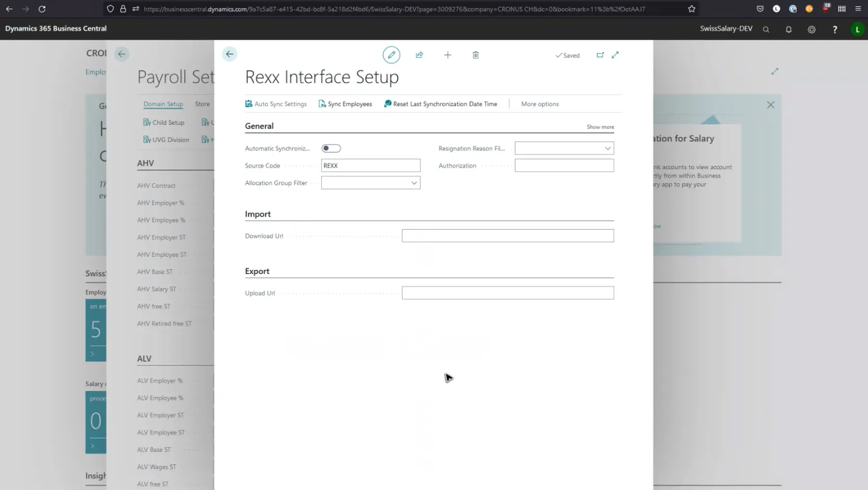Viewport: 868px width, 490px height.
Task: Open the More options menu
Action: [x=540, y=104]
